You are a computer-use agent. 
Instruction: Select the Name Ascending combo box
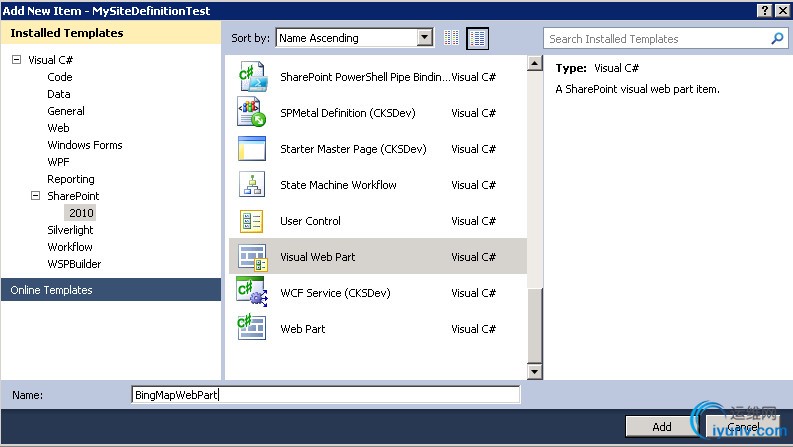(355, 37)
